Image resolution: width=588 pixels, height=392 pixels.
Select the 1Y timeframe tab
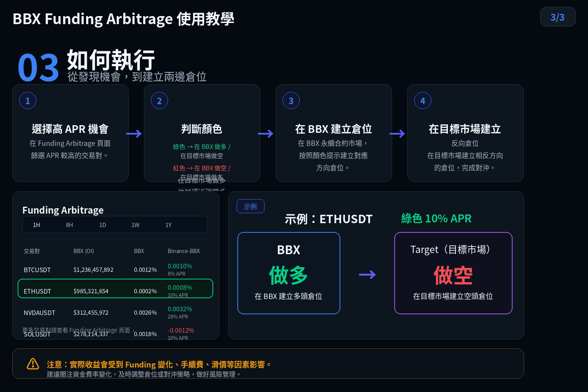point(168,225)
